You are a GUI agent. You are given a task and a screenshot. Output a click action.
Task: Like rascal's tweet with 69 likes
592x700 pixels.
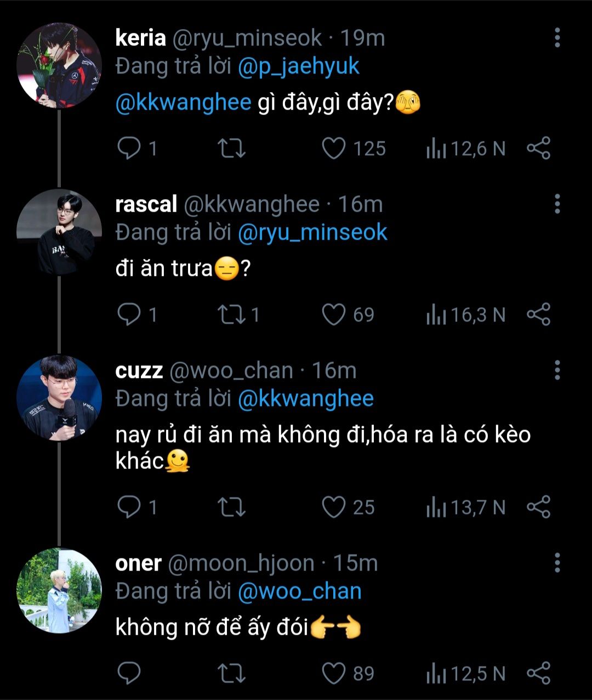coord(334,315)
